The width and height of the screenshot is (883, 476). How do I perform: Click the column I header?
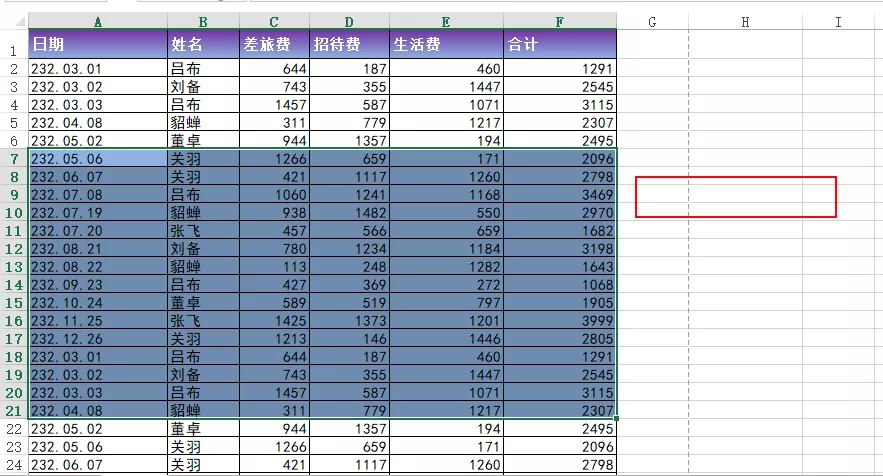pos(839,22)
